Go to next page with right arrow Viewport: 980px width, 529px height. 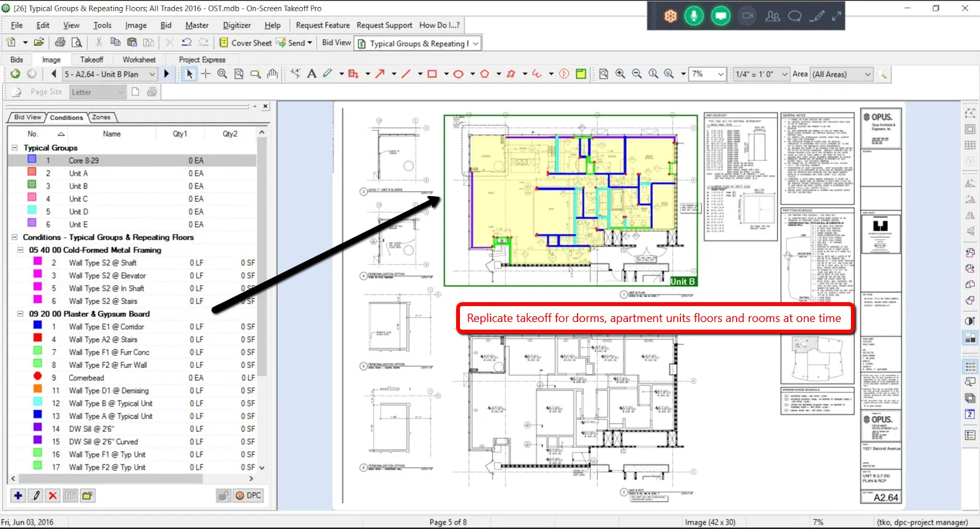coord(167,74)
